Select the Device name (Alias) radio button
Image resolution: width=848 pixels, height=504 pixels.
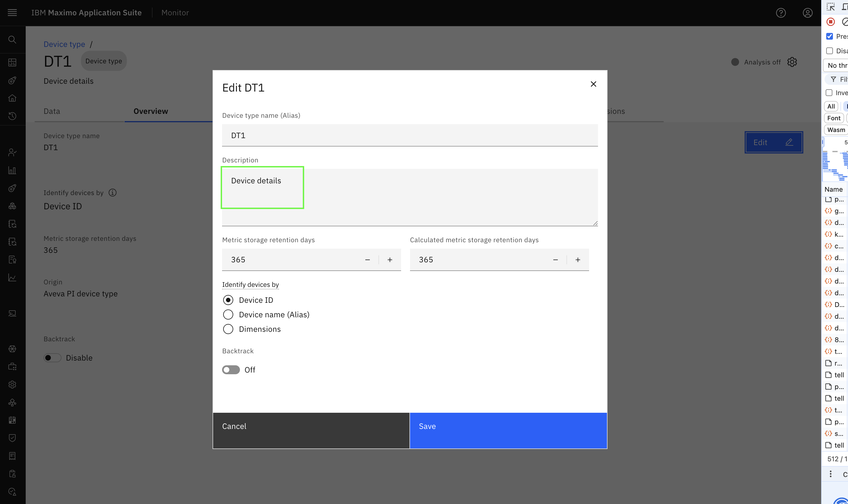pyautogui.click(x=228, y=315)
